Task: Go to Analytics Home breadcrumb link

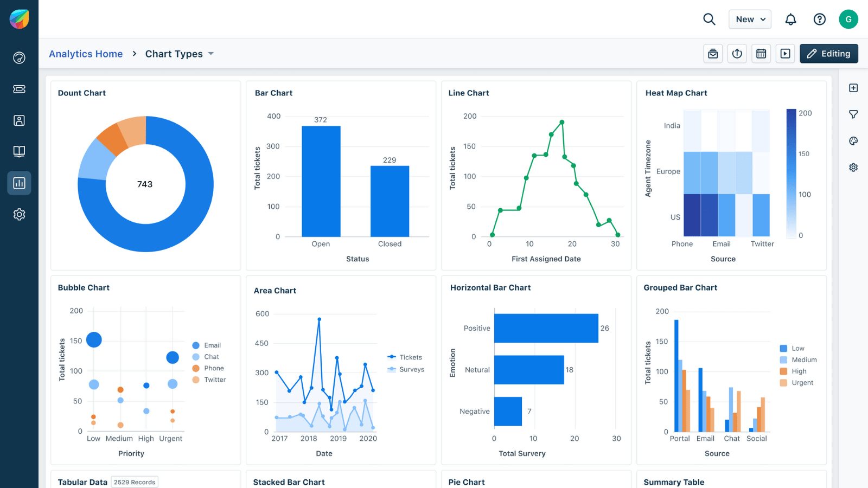Action: (x=86, y=54)
